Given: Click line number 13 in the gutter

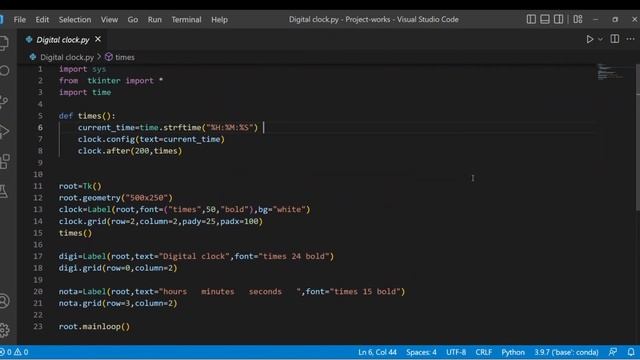Looking at the screenshot, I should 38,209.
